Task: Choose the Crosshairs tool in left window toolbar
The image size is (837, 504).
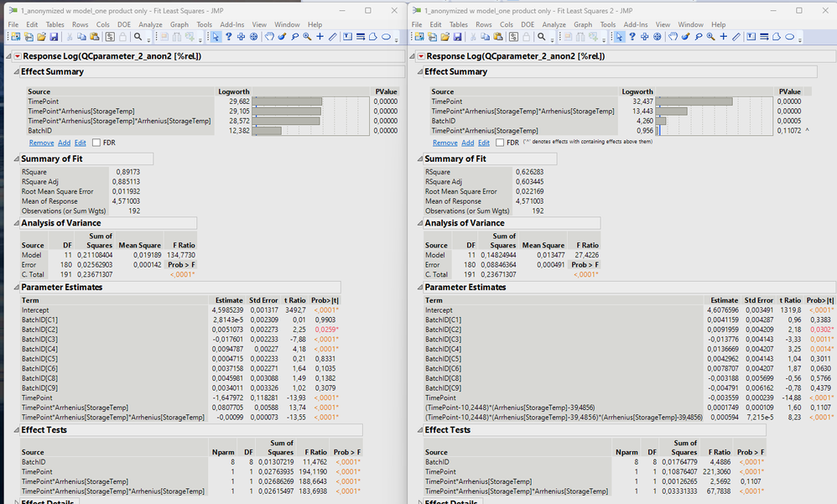Action: pos(320,37)
